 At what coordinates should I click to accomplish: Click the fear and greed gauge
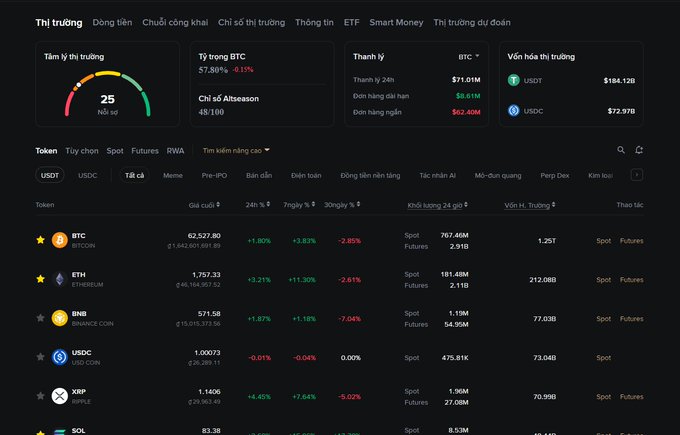[108, 94]
